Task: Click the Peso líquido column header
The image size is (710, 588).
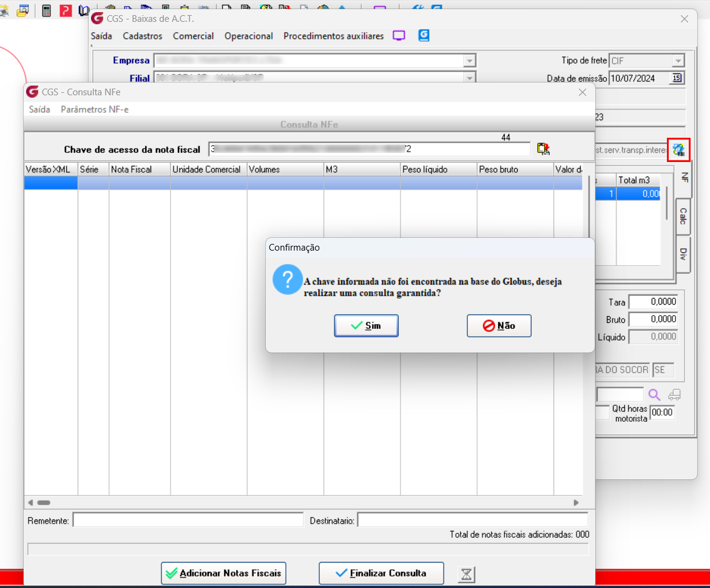Action: (438, 169)
